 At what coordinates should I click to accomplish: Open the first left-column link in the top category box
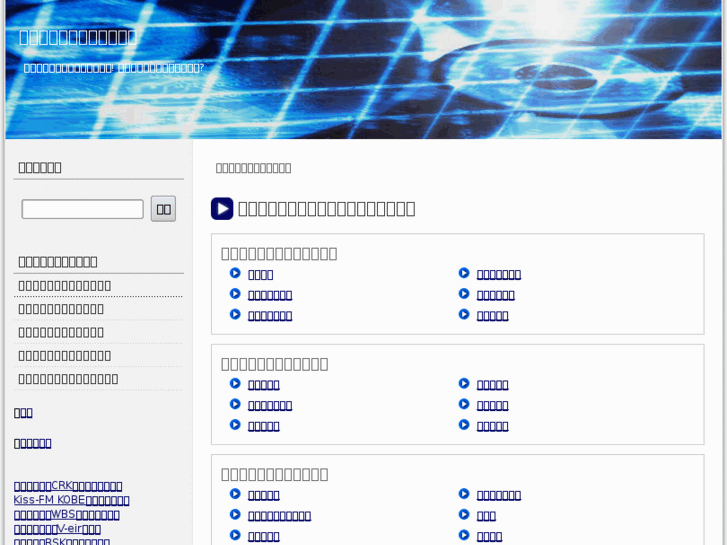point(261,275)
